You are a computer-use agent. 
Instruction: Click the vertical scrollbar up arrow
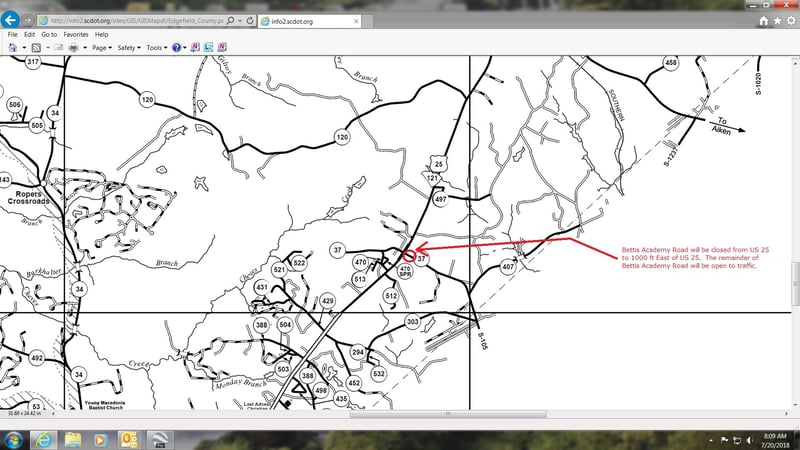(795, 62)
